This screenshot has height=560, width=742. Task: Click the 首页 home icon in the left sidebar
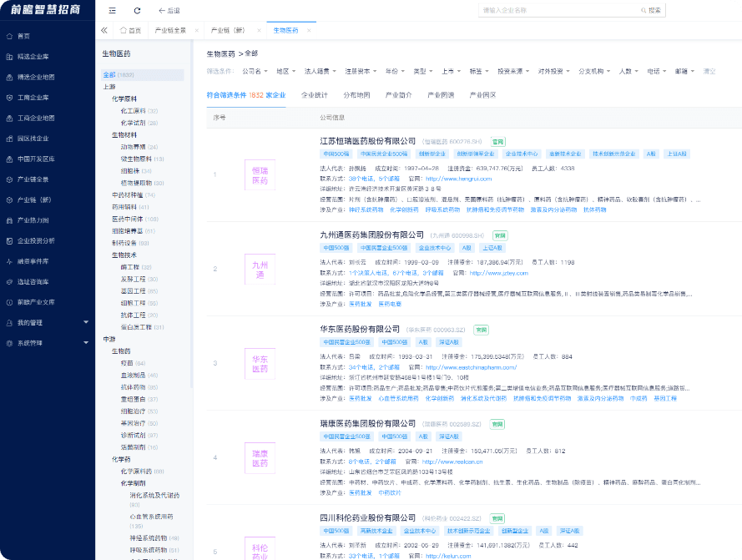(x=9, y=36)
